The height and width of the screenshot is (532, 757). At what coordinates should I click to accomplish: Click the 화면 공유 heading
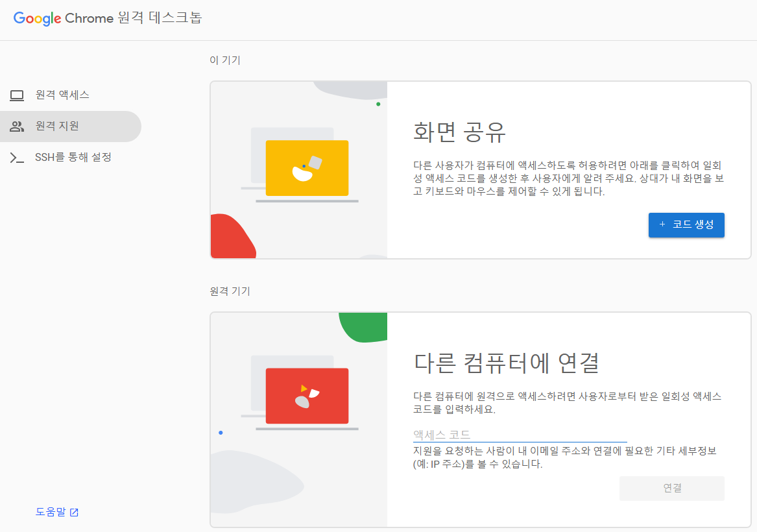459,132
